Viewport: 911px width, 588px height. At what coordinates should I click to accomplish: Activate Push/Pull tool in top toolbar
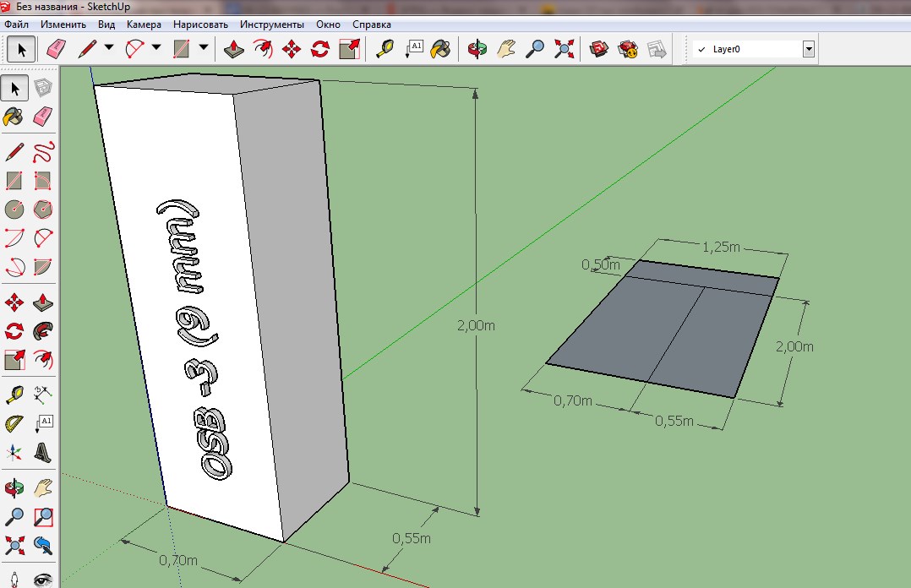coord(233,49)
